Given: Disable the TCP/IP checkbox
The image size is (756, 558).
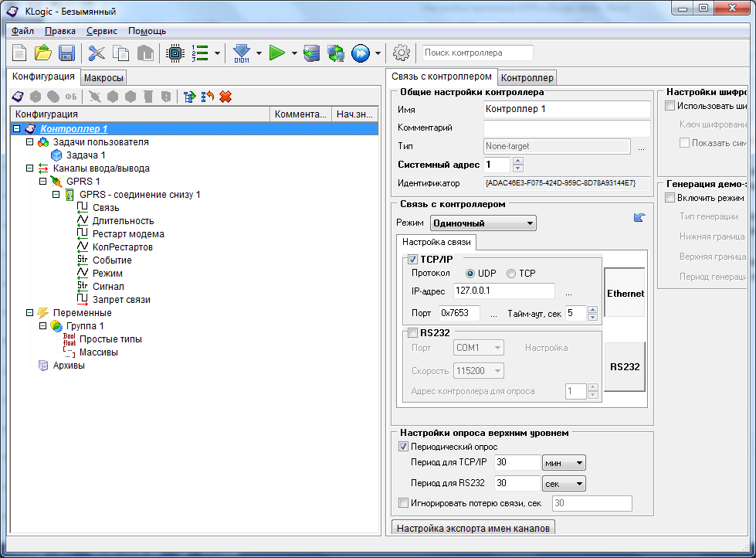Looking at the screenshot, I should [412, 260].
